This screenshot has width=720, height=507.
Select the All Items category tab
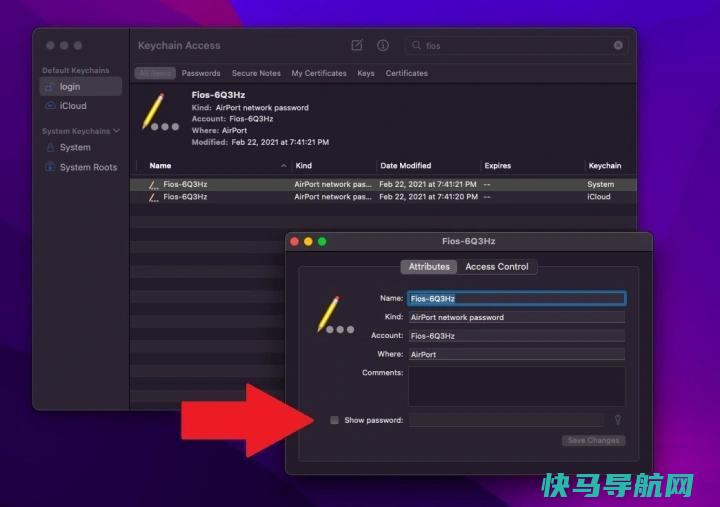(155, 73)
